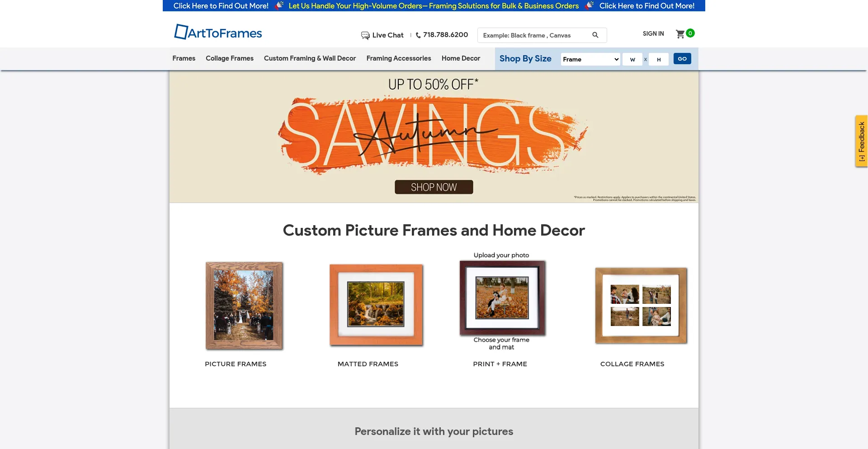Click the search magnifier icon
868x449 pixels.
pyautogui.click(x=595, y=35)
